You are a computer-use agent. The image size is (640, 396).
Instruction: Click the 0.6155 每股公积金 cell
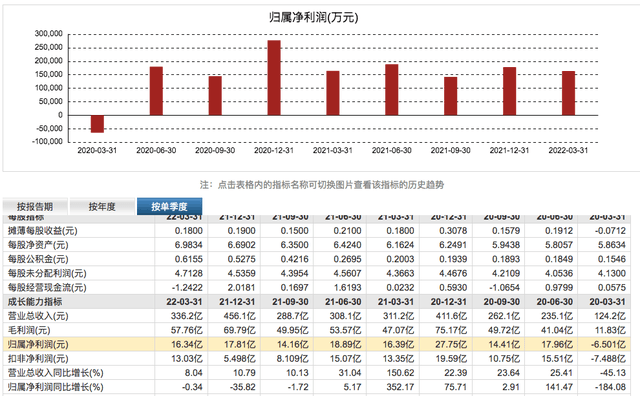[189, 259]
